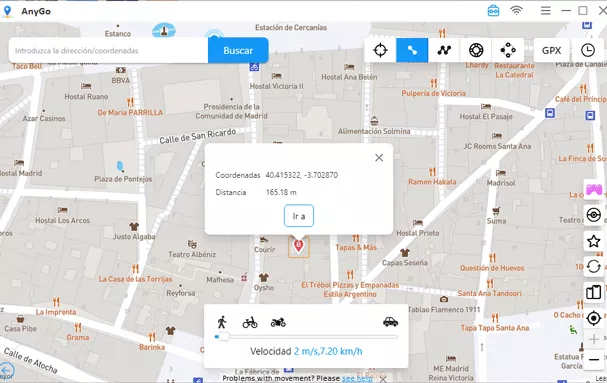Open the hamburger menu
This screenshot has width=607, height=383.
pyautogui.click(x=545, y=10)
